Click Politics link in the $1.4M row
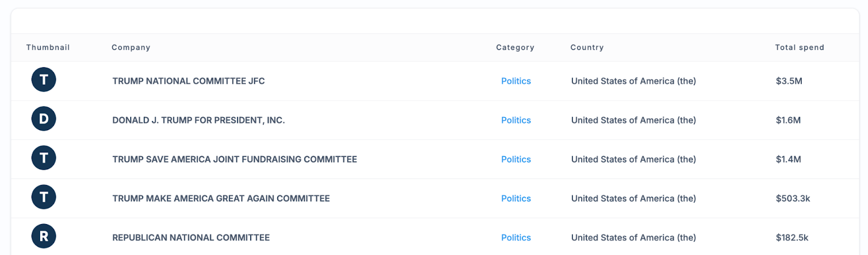The width and height of the screenshot is (868, 255). tap(516, 159)
